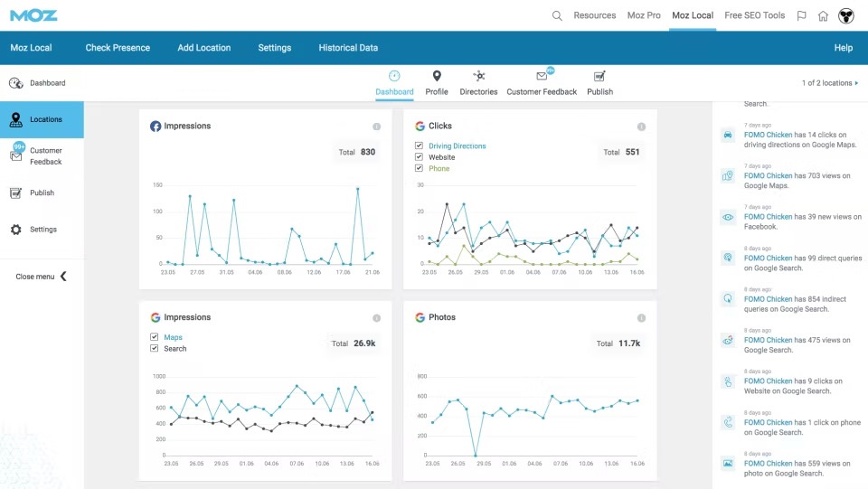Open the Resources menu
This screenshot has height=489, width=868.
click(595, 15)
